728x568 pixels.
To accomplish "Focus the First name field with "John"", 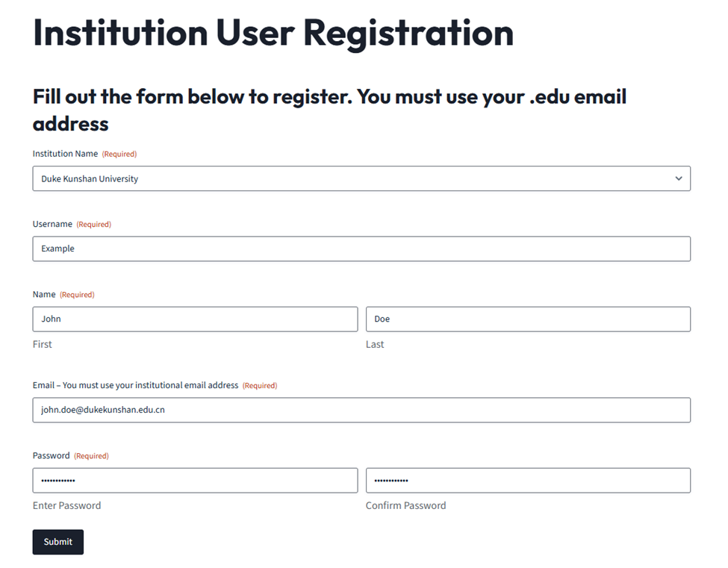I will click(195, 319).
